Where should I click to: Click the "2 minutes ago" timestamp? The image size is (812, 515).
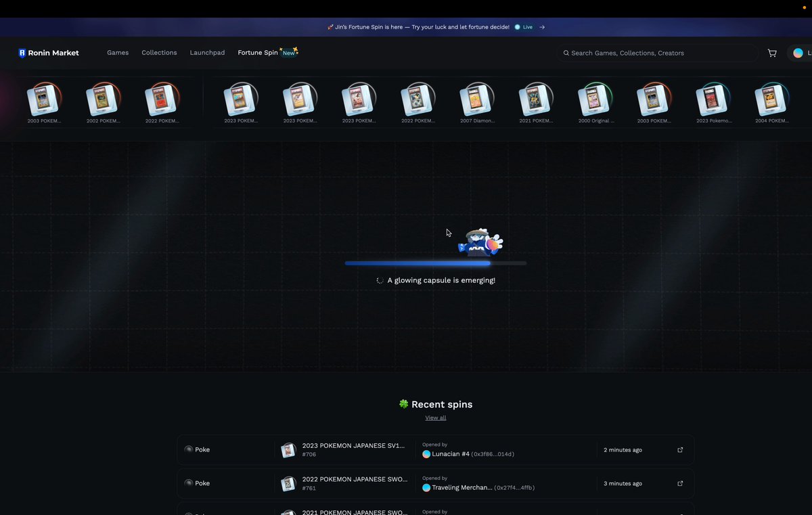pyautogui.click(x=623, y=449)
